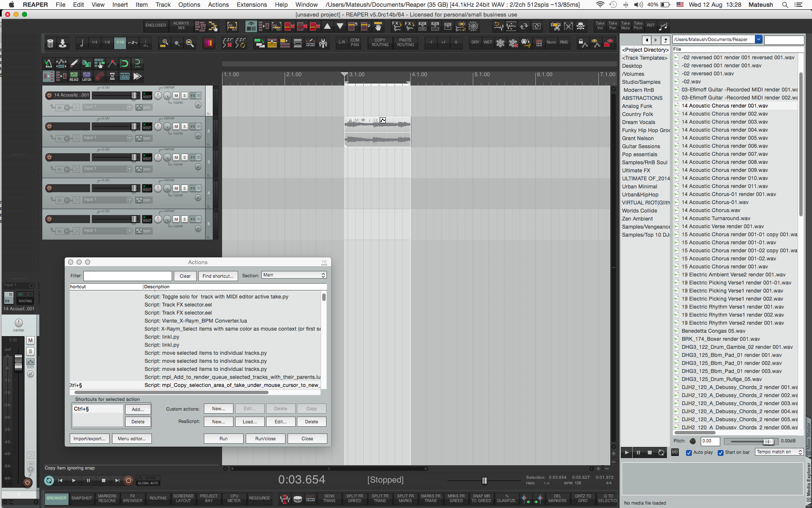Open the Extensions menu
The height and width of the screenshot is (508, 812).
click(252, 5)
